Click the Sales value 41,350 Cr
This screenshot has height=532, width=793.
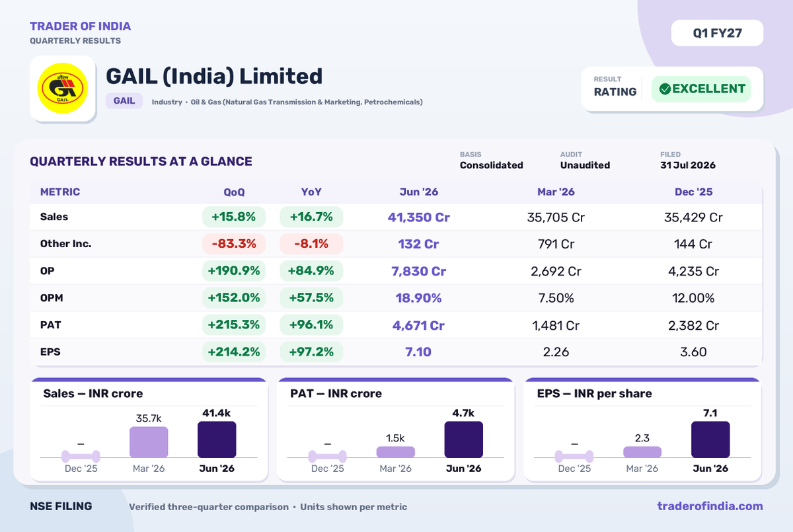[x=418, y=217]
